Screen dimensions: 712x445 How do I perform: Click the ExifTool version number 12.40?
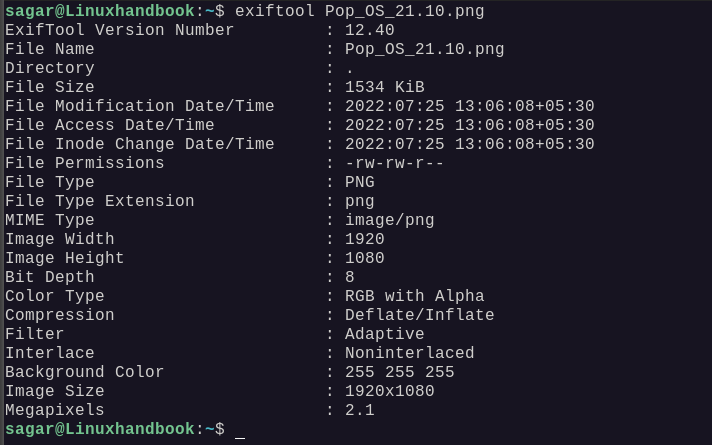coord(370,30)
